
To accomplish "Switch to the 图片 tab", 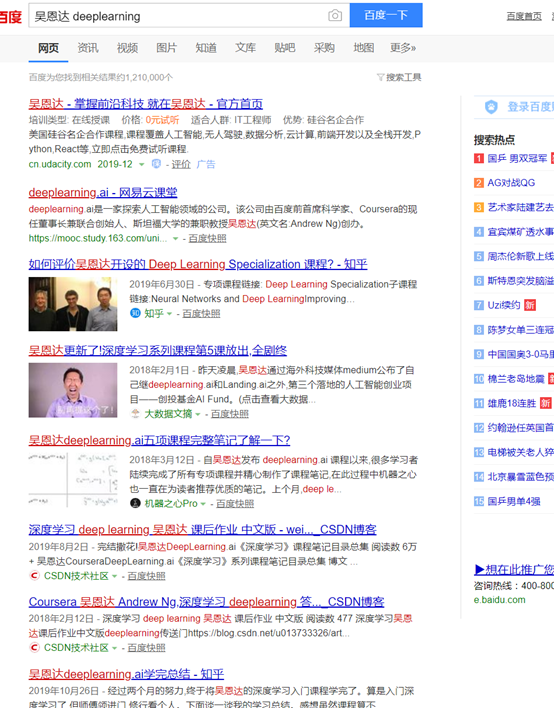I will (166, 48).
